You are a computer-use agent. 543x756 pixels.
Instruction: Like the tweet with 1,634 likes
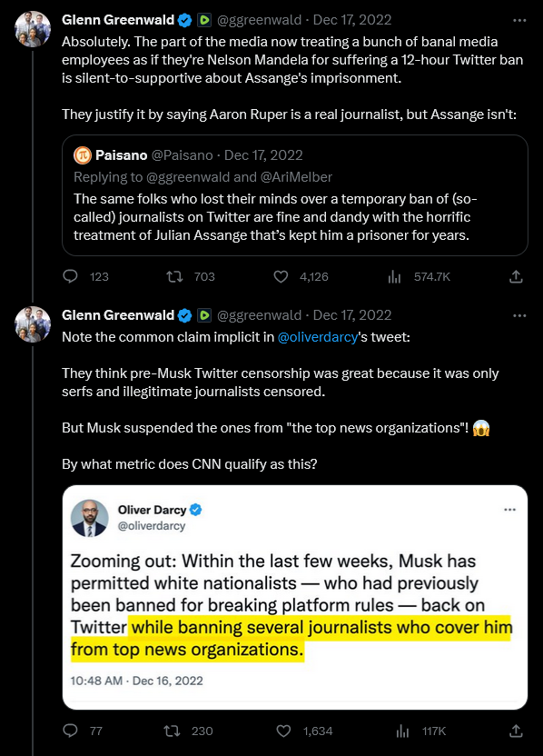point(283,731)
